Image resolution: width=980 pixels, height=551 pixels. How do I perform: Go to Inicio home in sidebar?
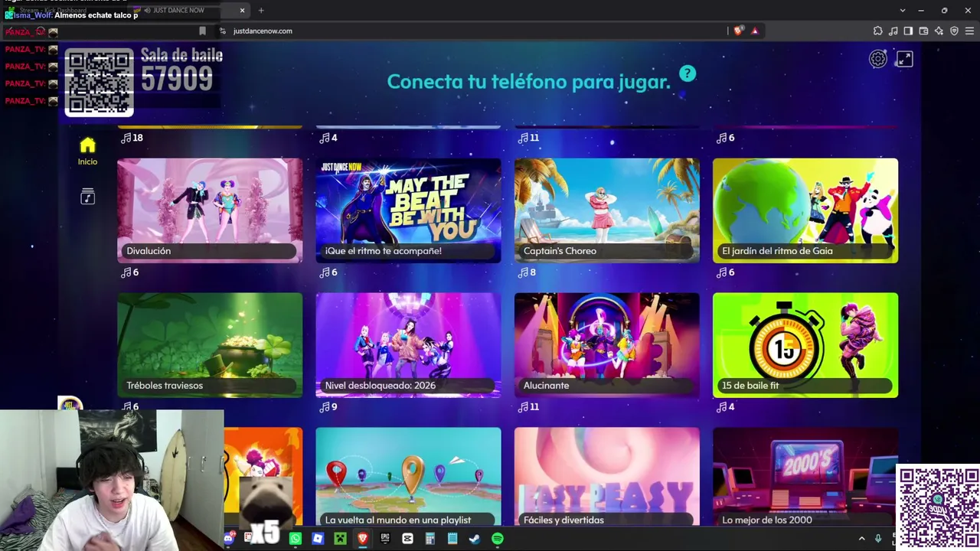(87, 151)
